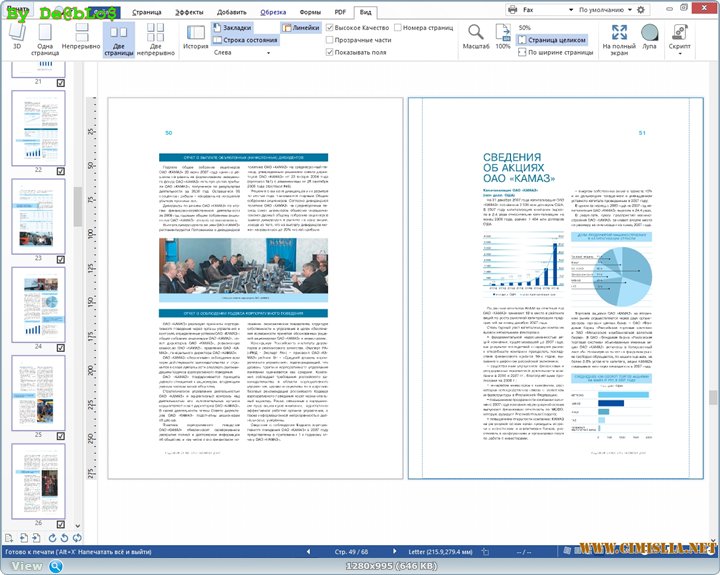
Task: Switch to 3D view mode
Action: point(16,34)
